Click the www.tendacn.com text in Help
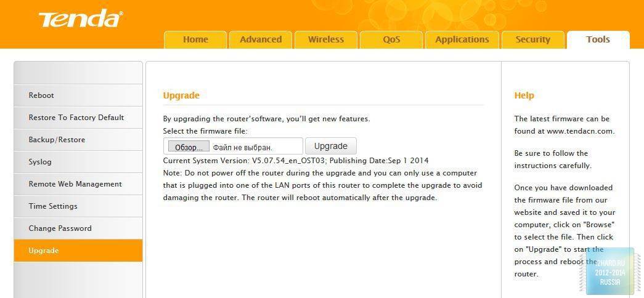This screenshot has height=298, width=644. click(581, 131)
